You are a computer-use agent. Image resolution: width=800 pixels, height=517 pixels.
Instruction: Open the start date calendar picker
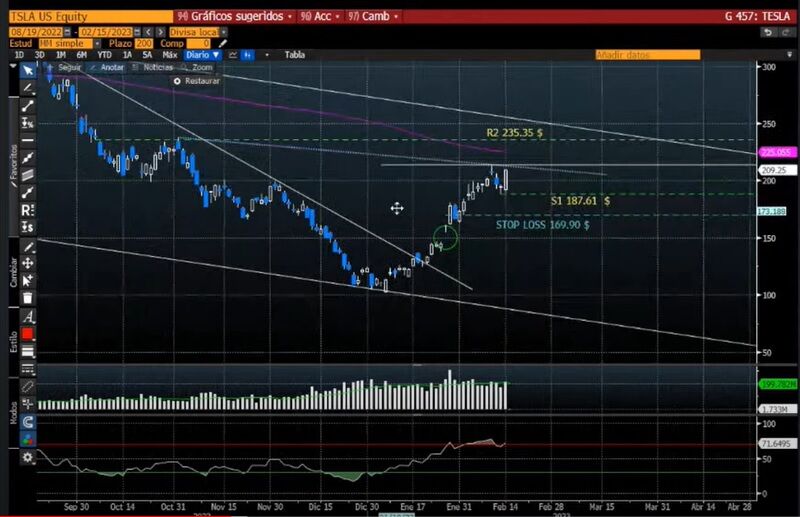[x=68, y=32]
